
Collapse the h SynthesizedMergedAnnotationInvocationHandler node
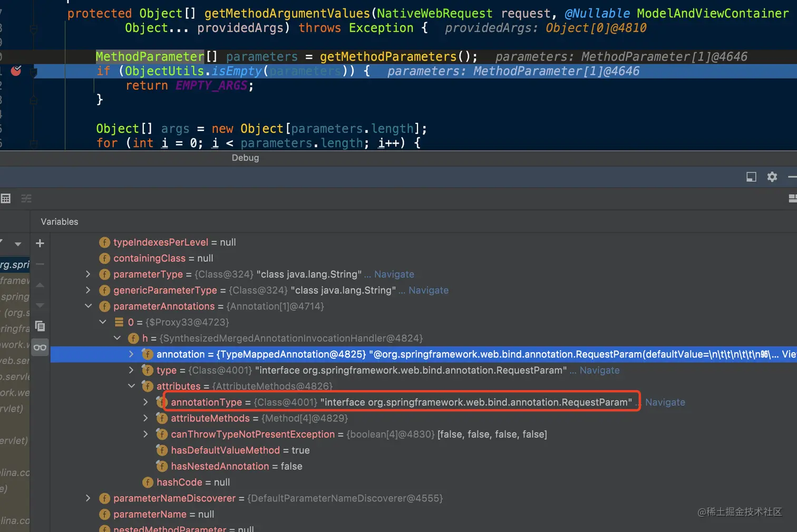pos(117,338)
